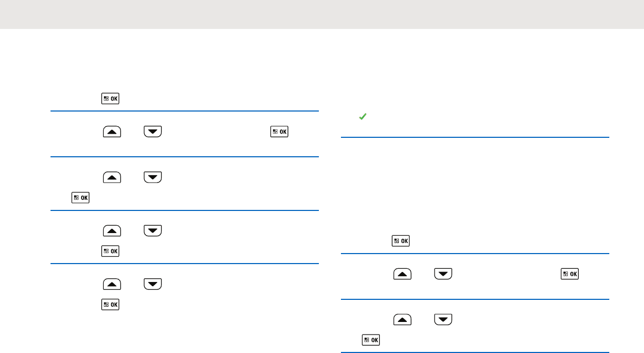The height and width of the screenshot is (353, 644).
Task: Select up arrow in left column's bottom step
Action: [113, 284]
